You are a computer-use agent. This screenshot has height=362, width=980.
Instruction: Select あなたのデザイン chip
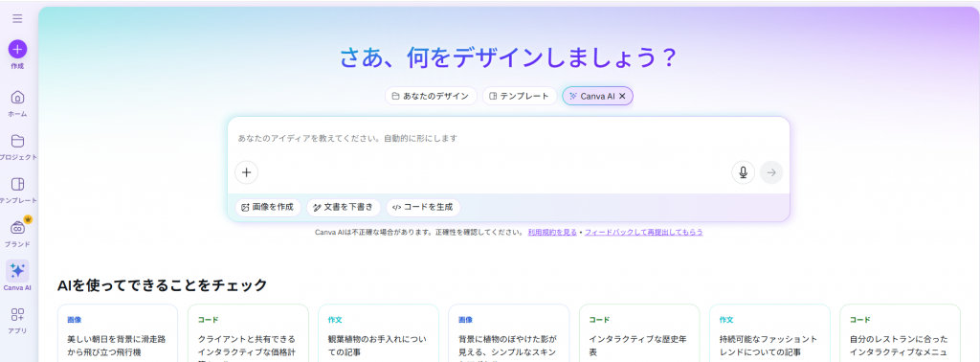431,97
